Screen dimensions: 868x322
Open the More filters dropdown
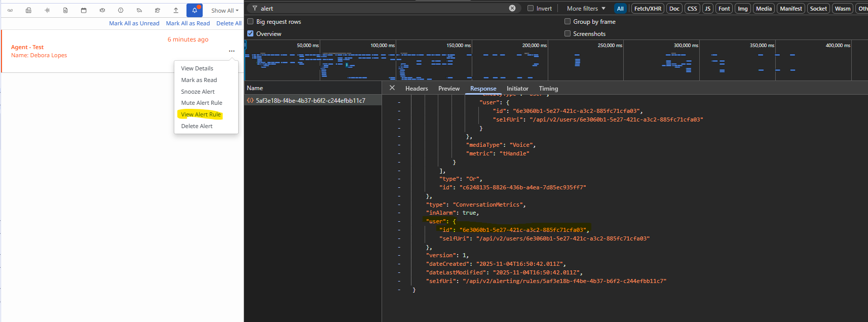tap(586, 9)
